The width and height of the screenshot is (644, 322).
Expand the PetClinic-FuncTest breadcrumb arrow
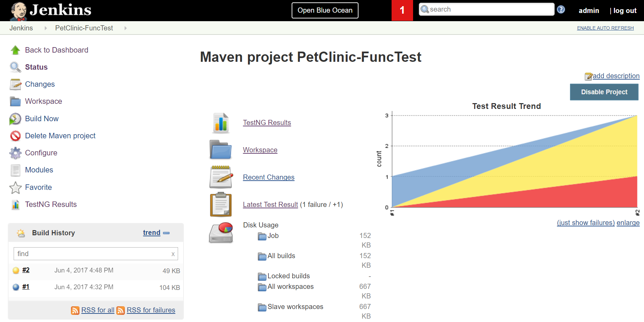126,28
